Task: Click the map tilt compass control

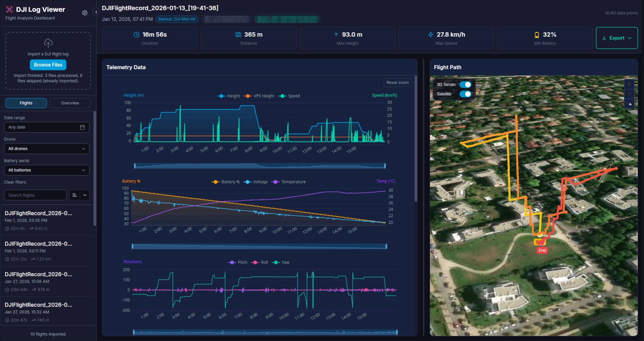Action: (629, 104)
